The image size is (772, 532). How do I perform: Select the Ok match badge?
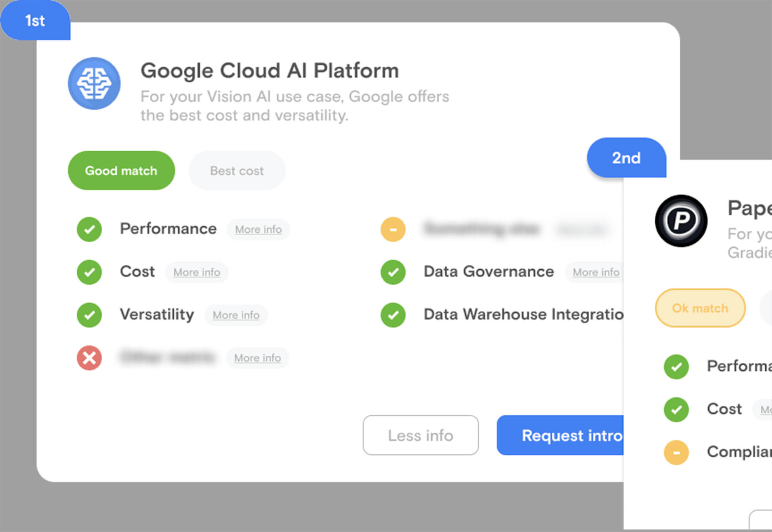(x=700, y=308)
